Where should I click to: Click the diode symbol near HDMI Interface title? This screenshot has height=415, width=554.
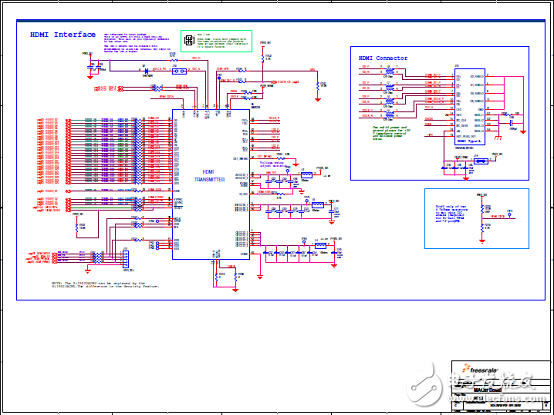tap(146, 71)
